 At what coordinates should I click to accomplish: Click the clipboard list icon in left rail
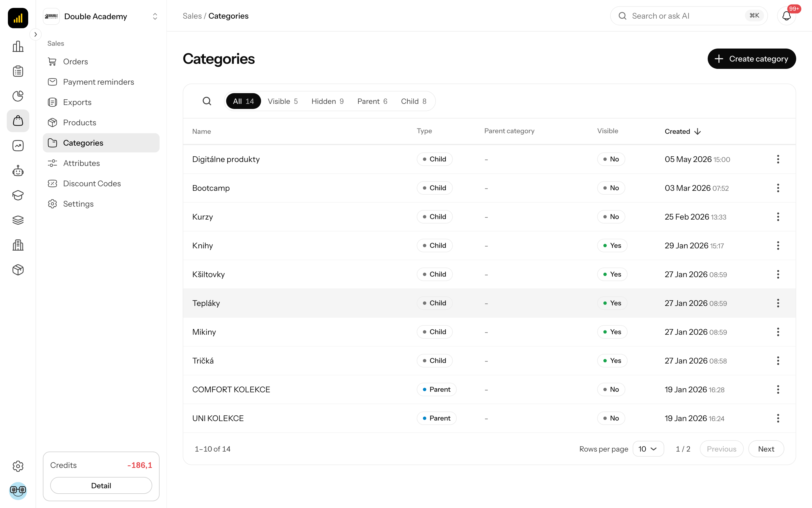tap(18, 71)
